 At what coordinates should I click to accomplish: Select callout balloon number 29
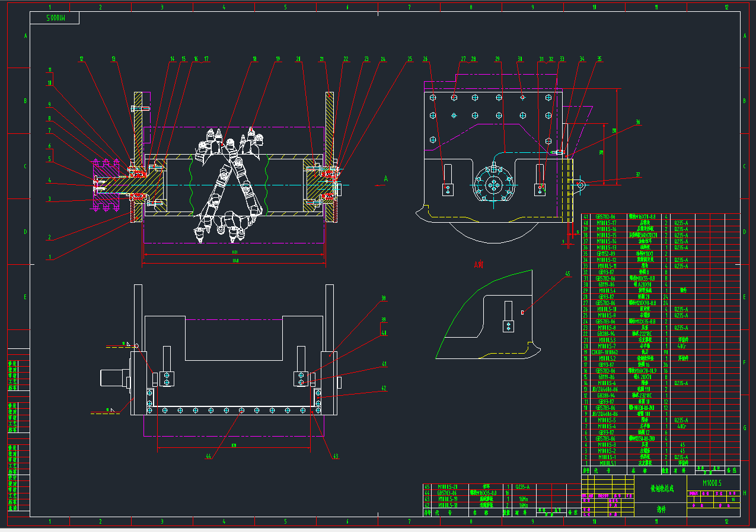(x=498, y=59)
